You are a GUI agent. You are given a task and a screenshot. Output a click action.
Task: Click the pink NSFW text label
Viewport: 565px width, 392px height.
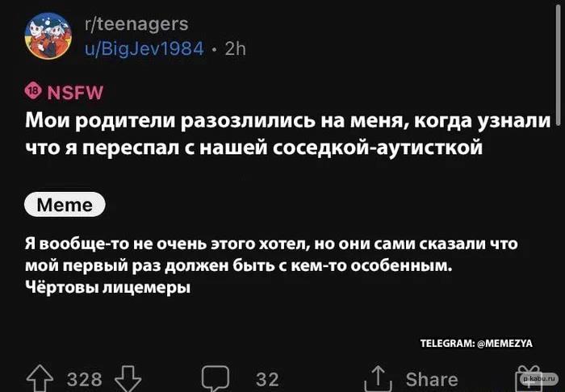click(x=76, y=90)
